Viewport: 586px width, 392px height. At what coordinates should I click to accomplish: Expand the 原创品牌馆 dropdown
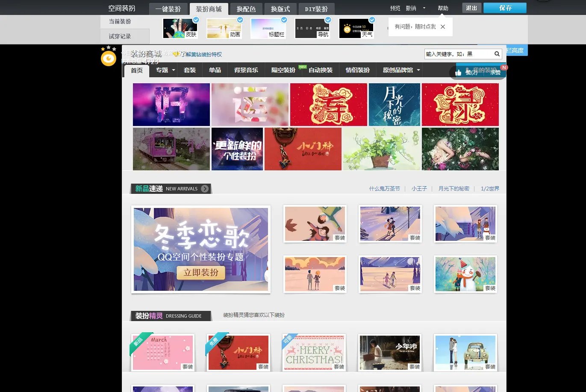[418, 70]
